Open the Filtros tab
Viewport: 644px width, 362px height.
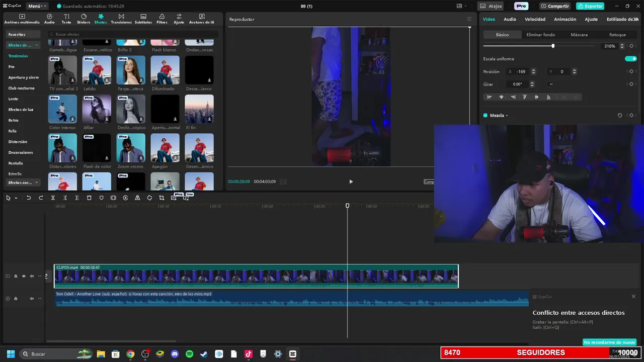[x=162, y=19]
